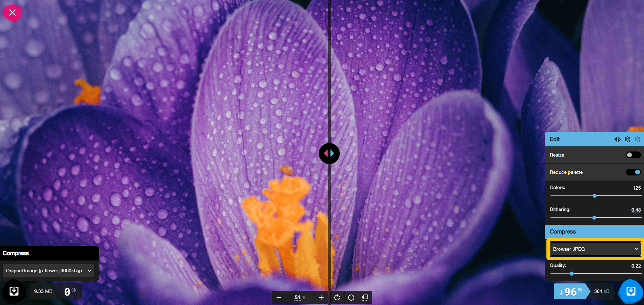Zoom in with the plus button

click(321, 298)
